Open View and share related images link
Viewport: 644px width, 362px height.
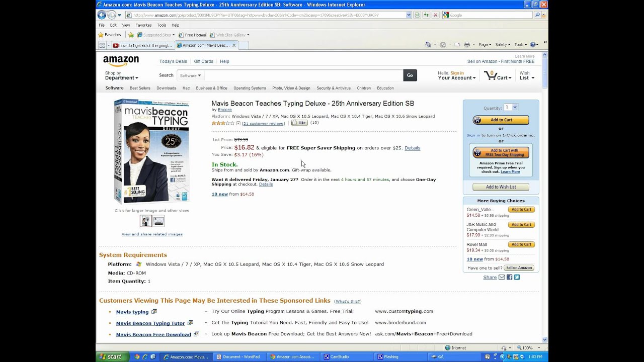tap(152, 234)
